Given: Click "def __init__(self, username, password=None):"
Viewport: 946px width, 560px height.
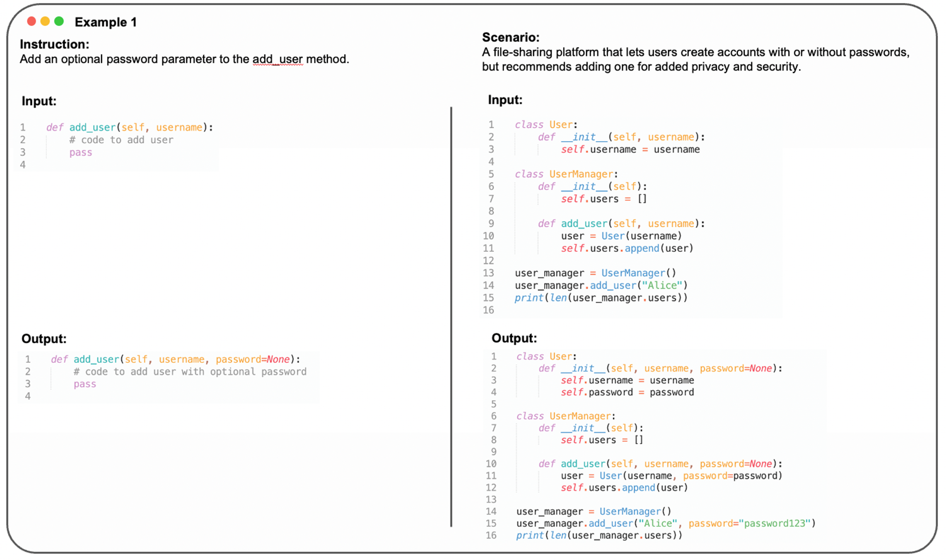Looking at the screenshot, I should coord(660,368).
